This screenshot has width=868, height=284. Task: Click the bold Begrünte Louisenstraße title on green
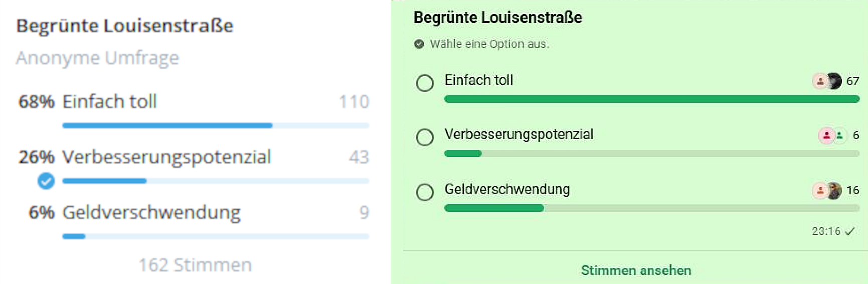coord(497,17)
